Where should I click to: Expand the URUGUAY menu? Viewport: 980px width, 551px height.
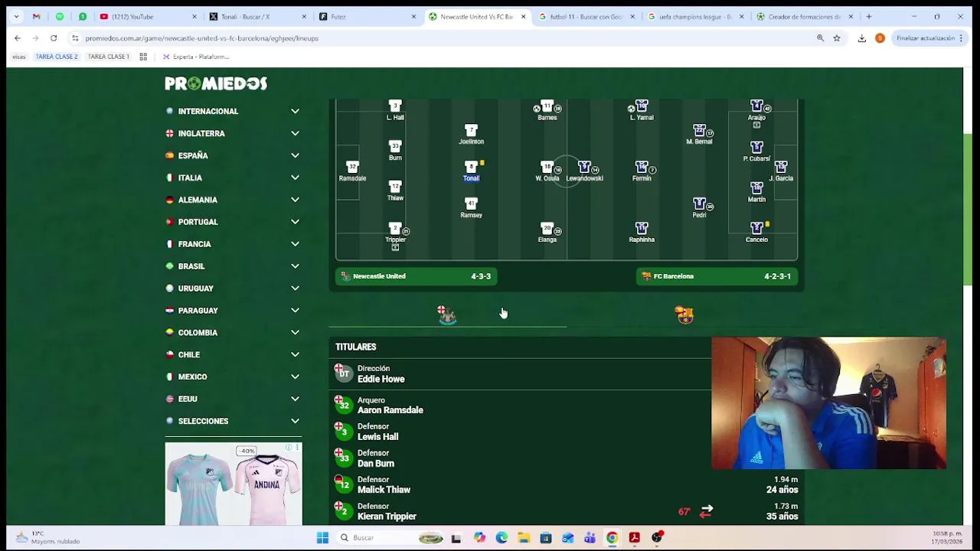(x=233, y=289)
